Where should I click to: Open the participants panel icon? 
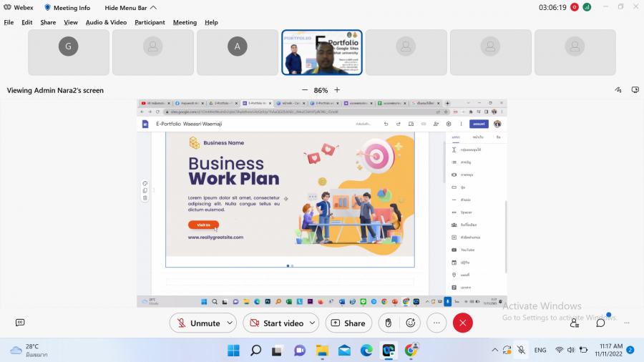click(575, 323)
